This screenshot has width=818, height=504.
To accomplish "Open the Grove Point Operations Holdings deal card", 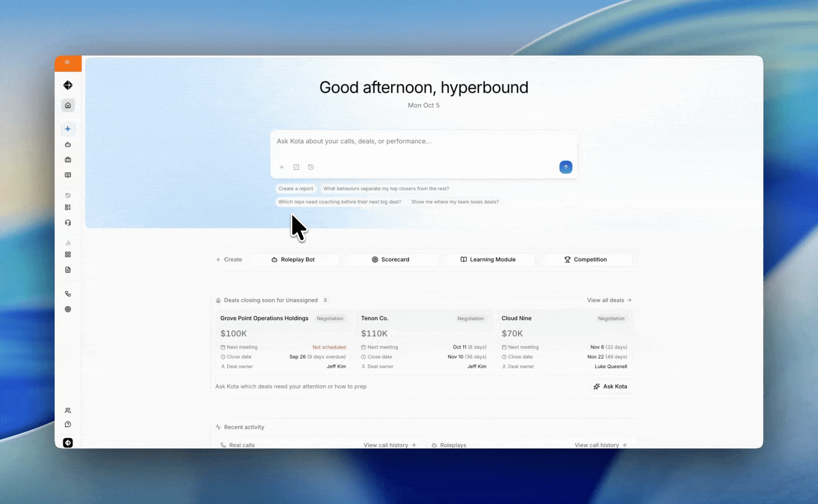I will [x=283, y=343].
